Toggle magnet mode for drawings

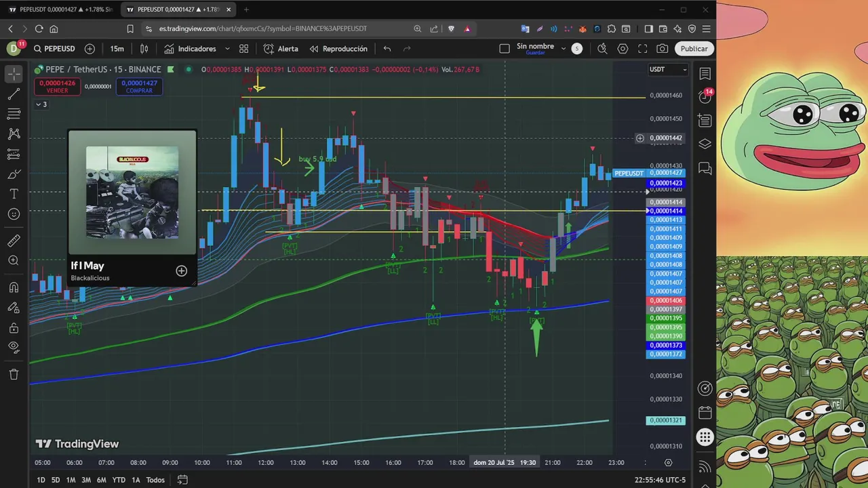click(14, 287)
